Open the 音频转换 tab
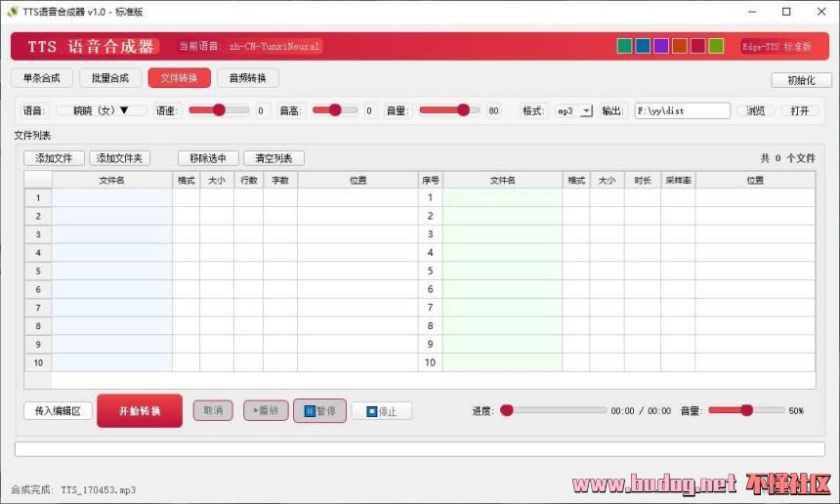 click(247, 78)
